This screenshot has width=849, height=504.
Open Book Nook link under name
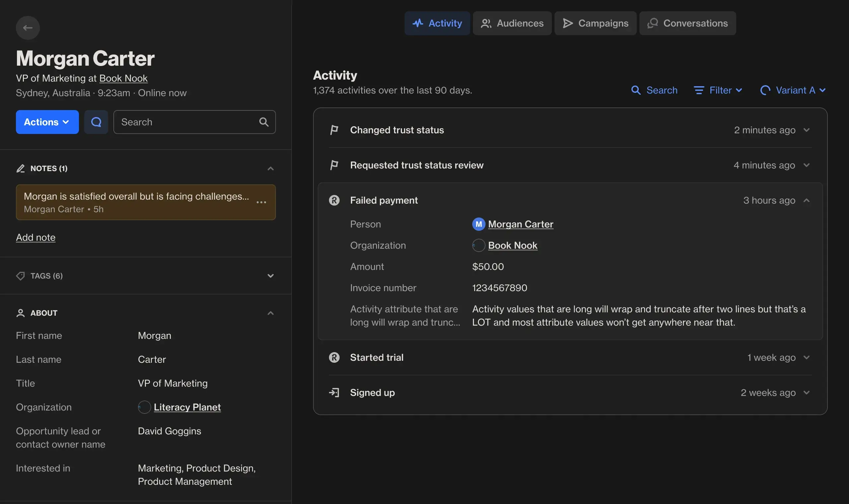click(123, 78)
